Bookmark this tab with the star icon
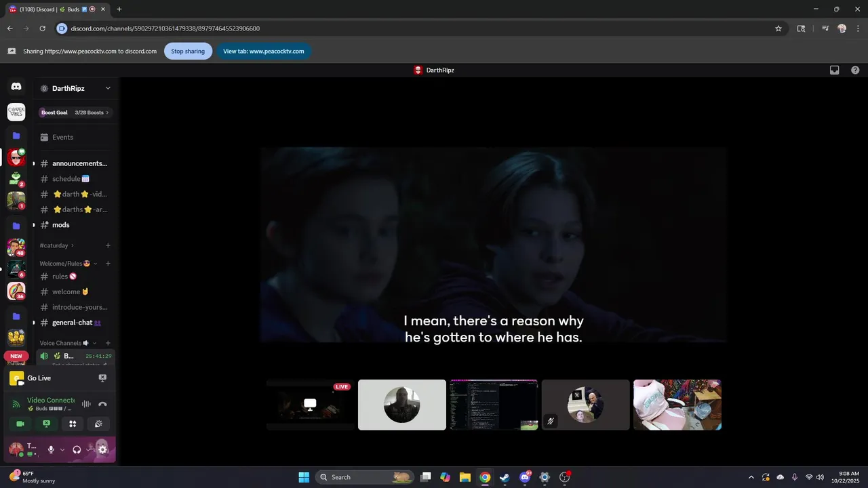 coord(778,28)
